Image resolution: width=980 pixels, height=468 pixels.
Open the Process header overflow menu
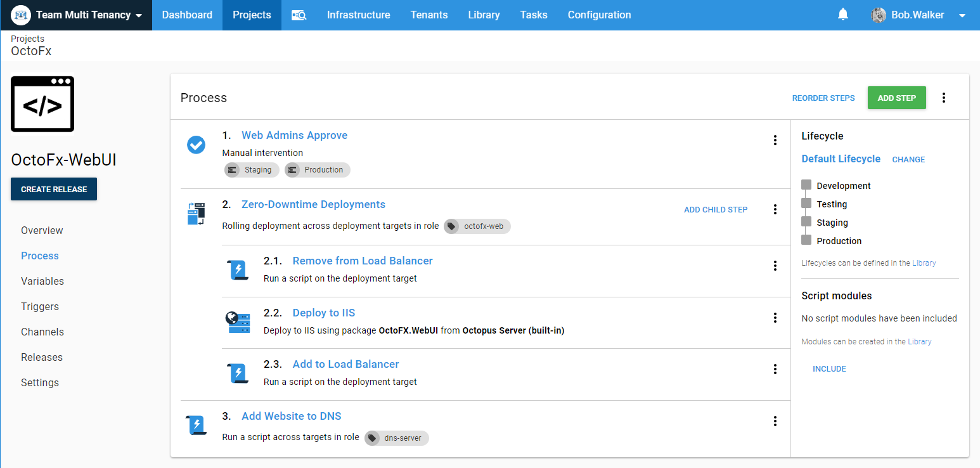tap(944, 98)
